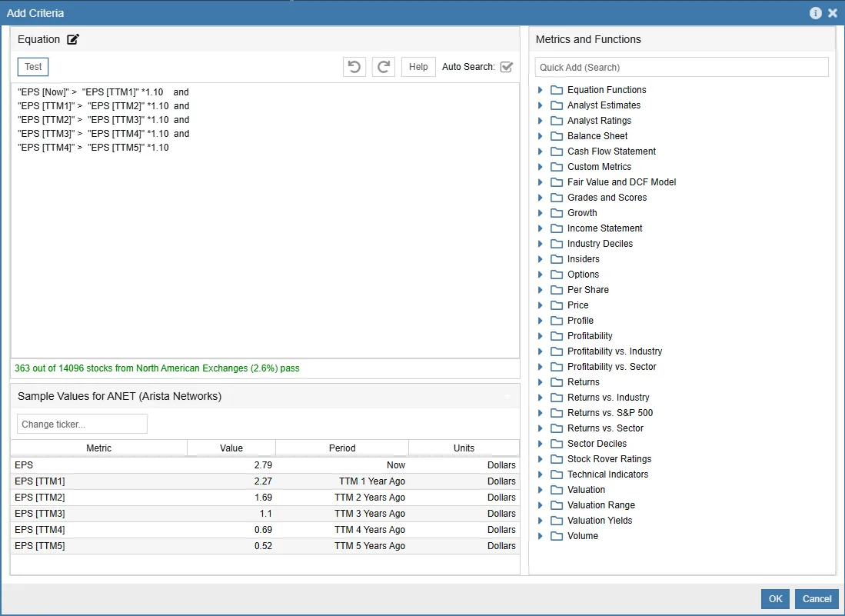Screen dimensions: 845x616
Task: Select Profitability vs. Sector folder icon
Action: pos(557,367)
